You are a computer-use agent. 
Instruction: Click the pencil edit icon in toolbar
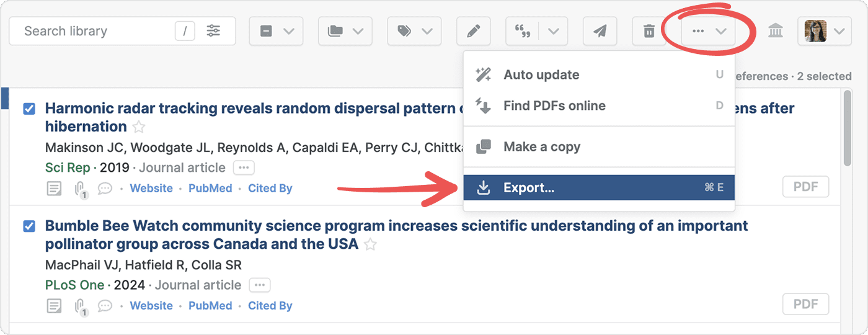[x=473, y=31]
